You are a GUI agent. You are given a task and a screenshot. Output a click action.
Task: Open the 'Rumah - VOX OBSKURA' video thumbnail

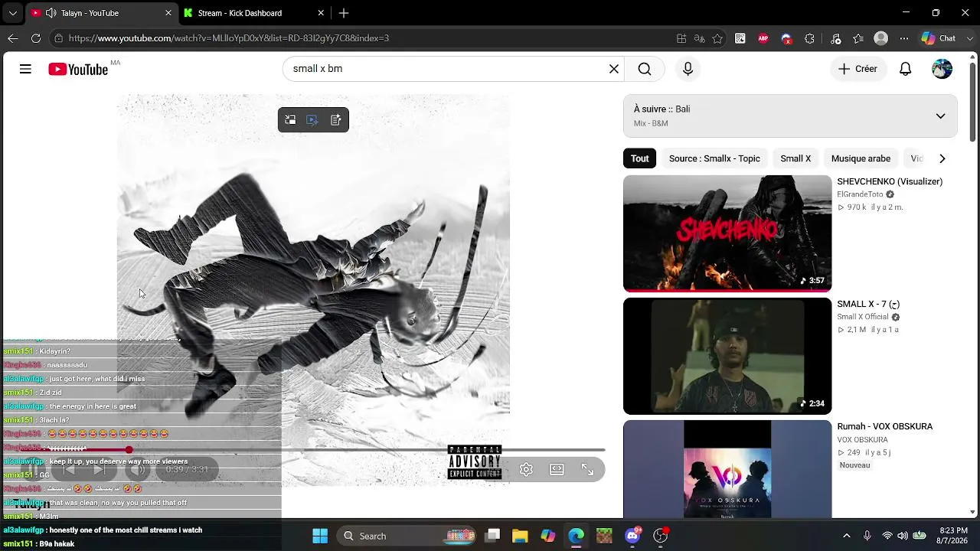pos(727,469)
